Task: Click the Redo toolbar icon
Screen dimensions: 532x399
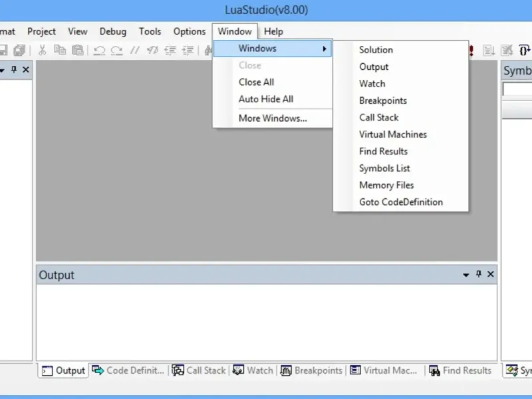Action: [x=117, y=51]
